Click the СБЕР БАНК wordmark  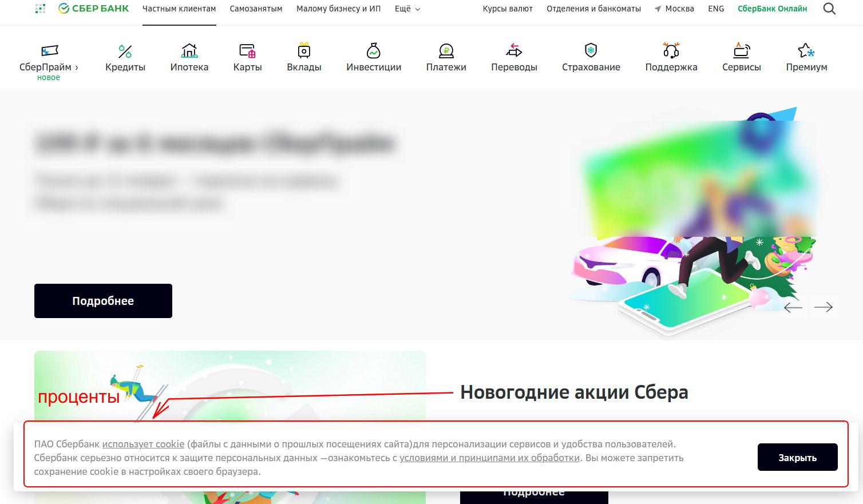[x=101, y=9]
